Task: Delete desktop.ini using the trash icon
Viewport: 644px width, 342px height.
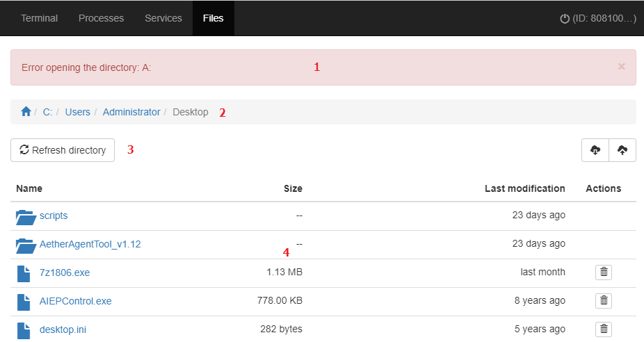Action: pyautogui.click(x=604, y=329)
